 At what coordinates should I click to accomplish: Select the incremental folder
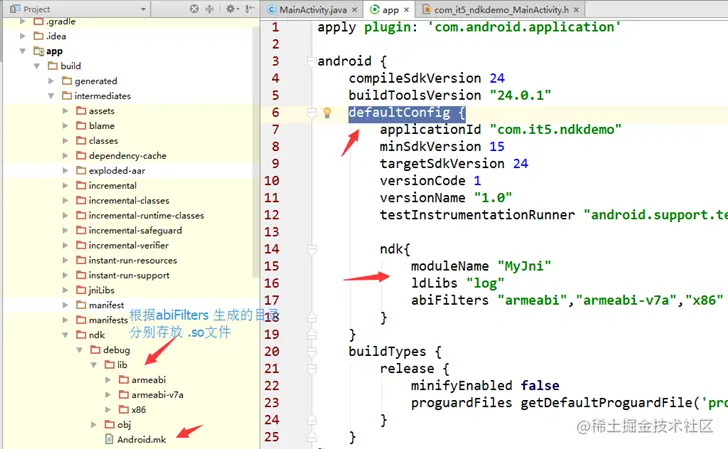(x=106, y=185)
